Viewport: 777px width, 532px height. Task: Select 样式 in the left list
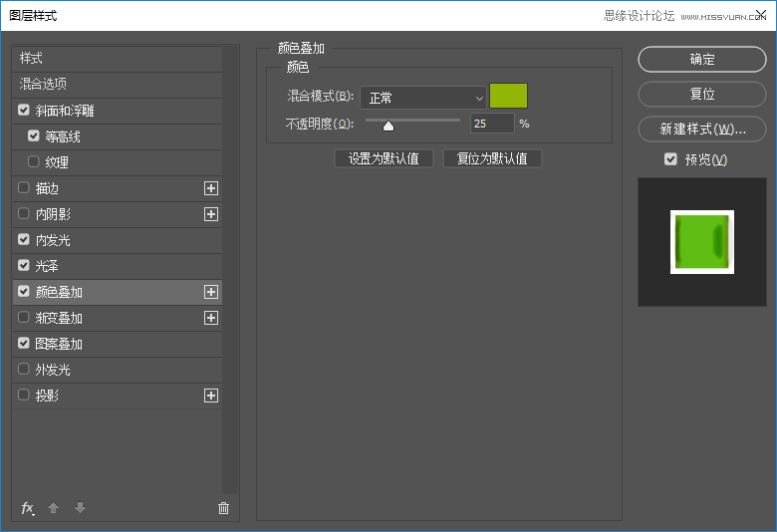pos(117,59)
